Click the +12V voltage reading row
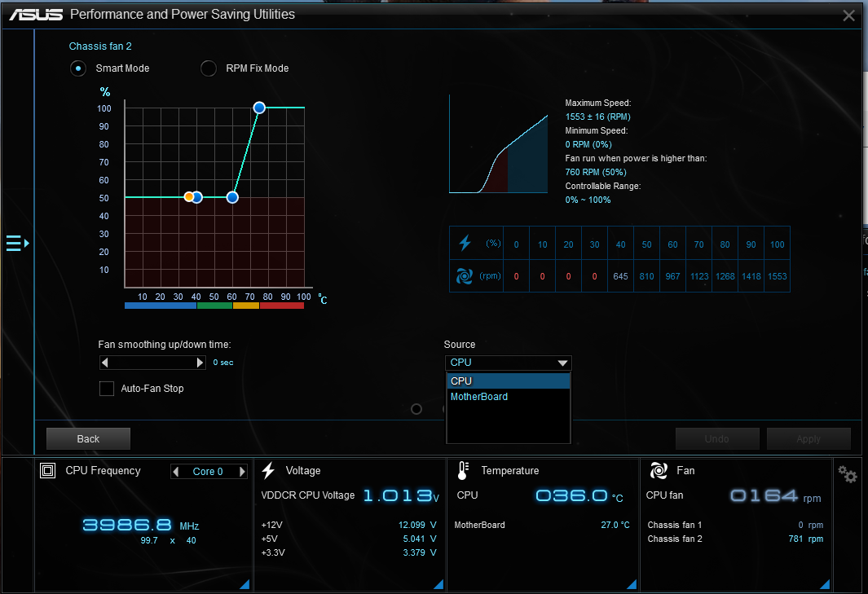This screenshot has height=594, width=868. coord(349,525)
